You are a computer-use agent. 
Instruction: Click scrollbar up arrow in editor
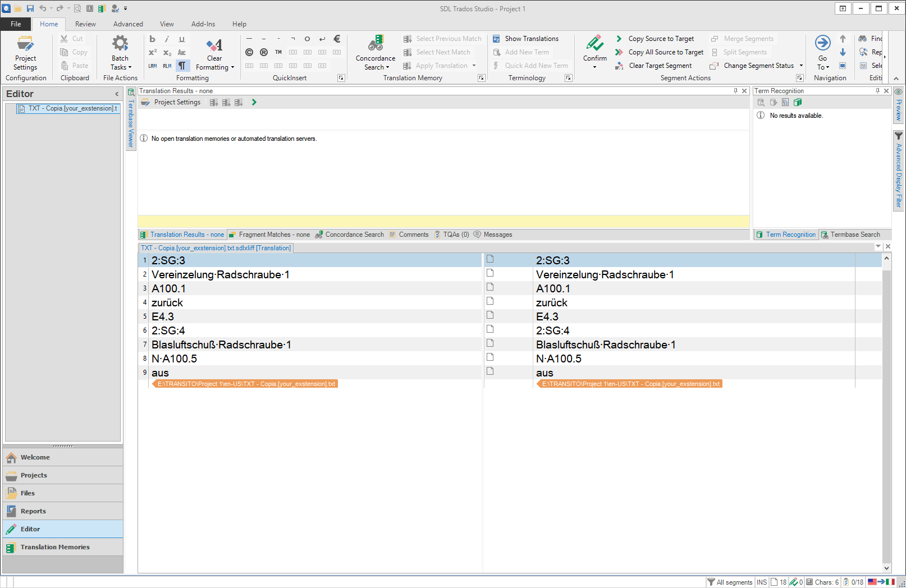(x=886, y=259)
